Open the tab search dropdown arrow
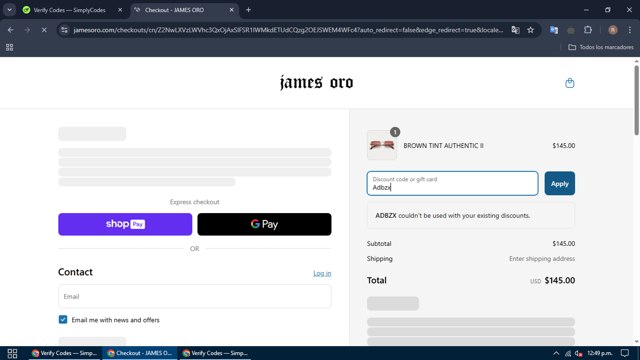This screenshot has height=360, width=640. [9, 10]
